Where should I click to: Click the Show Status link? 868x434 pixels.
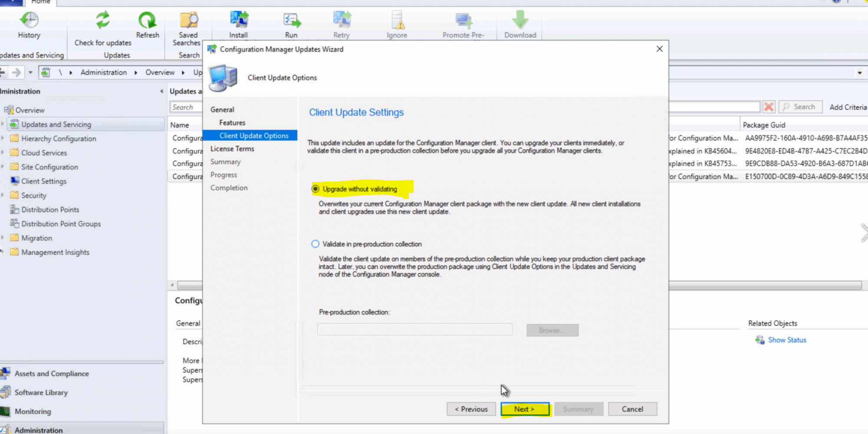coord(787,340)
